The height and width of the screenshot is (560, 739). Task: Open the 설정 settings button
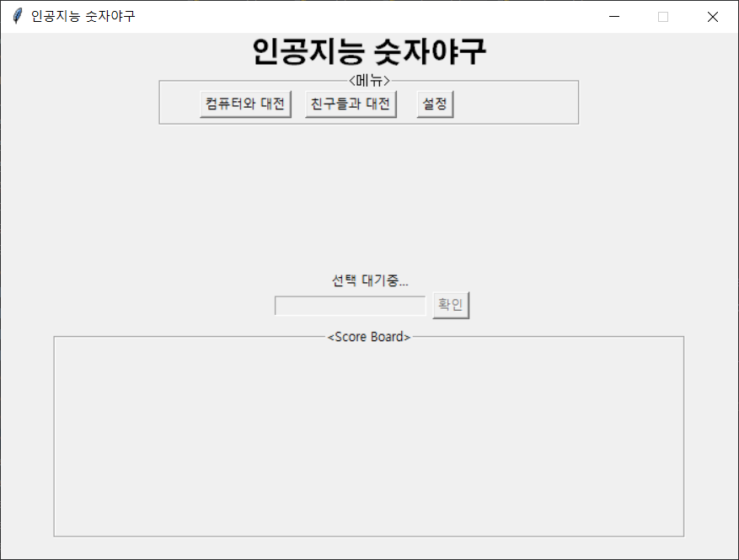pos(435,104)
